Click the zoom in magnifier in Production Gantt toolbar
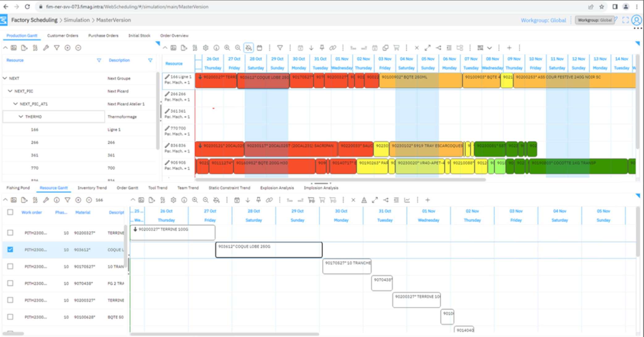 [227, 48]
